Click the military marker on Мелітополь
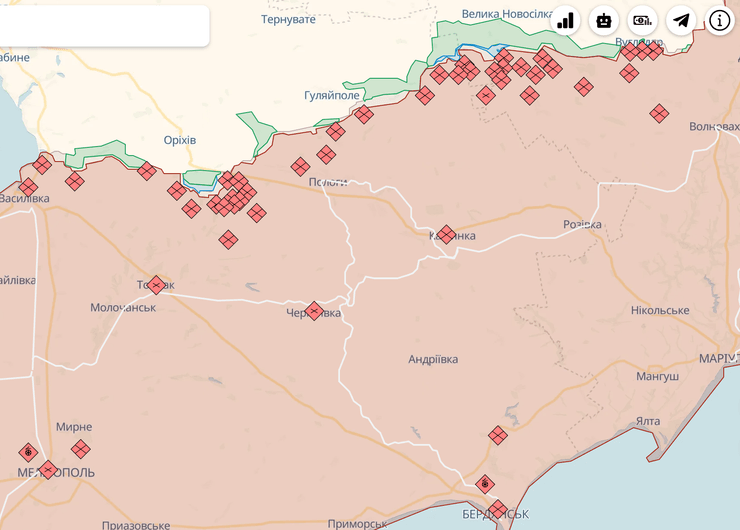Screen dimensions: 740x530 [x=48, y=470]
